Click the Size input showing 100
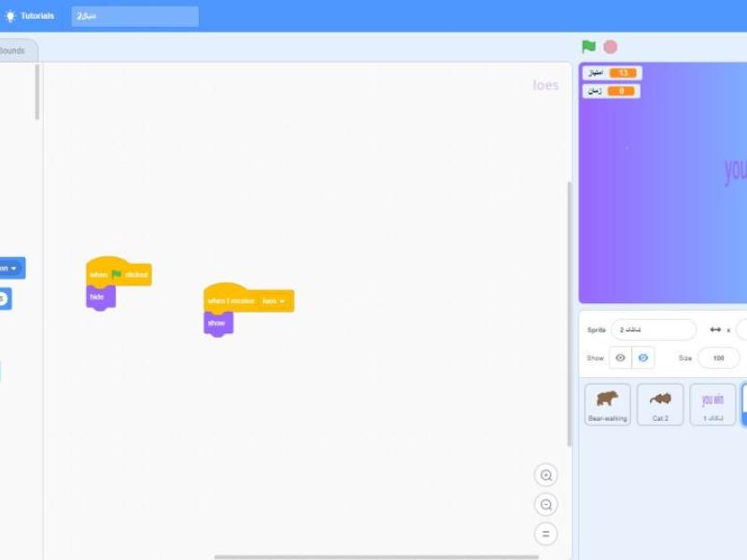 click(x=718, y=357)
